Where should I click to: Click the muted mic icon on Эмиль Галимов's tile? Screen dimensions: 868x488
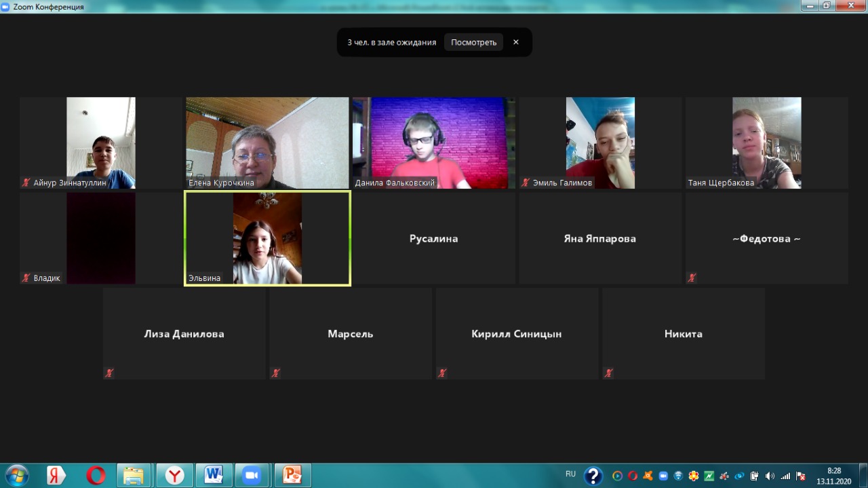[526, 183]
